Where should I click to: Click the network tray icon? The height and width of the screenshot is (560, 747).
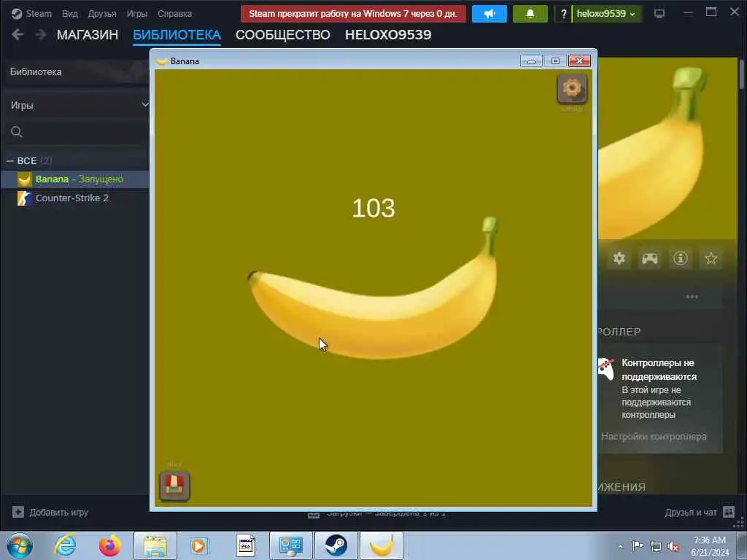pos(656,547)
